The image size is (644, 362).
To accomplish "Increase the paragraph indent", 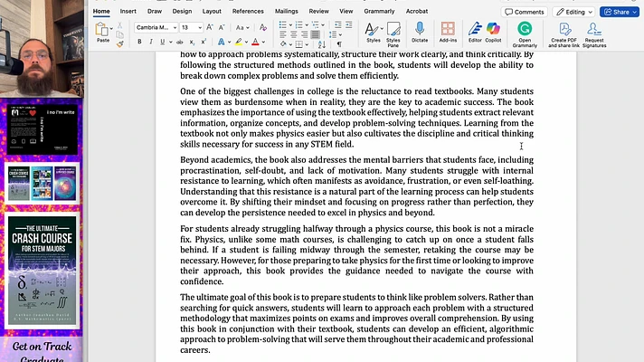I will (x=349, y=25).
